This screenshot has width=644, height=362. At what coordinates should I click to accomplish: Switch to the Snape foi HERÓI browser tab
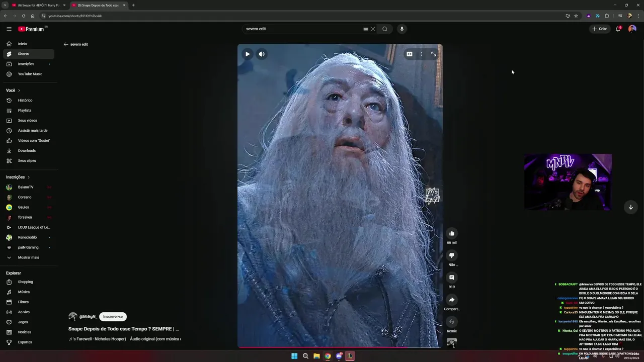click(39, 5)
